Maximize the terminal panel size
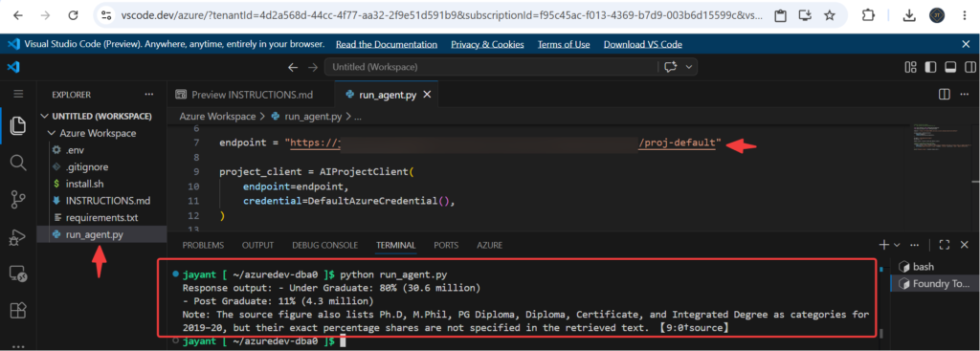This screenshot has height=351, width=980. (x=945, y=245)
